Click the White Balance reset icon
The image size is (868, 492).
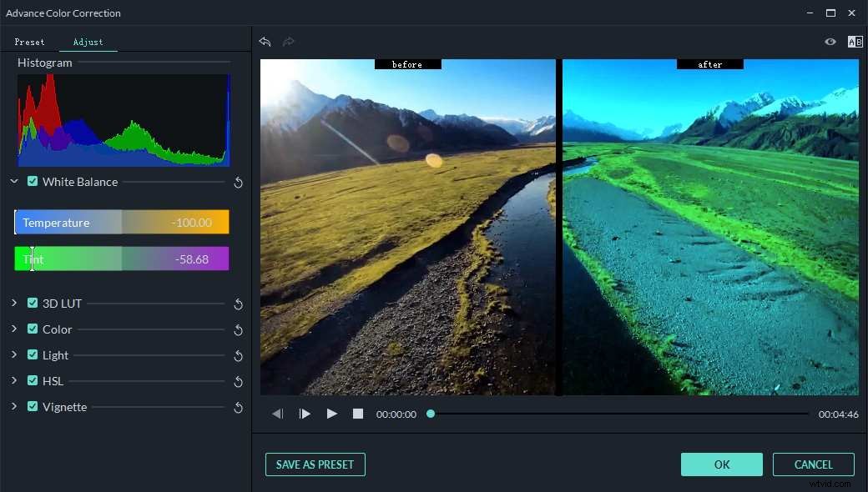tap(238, 183)
